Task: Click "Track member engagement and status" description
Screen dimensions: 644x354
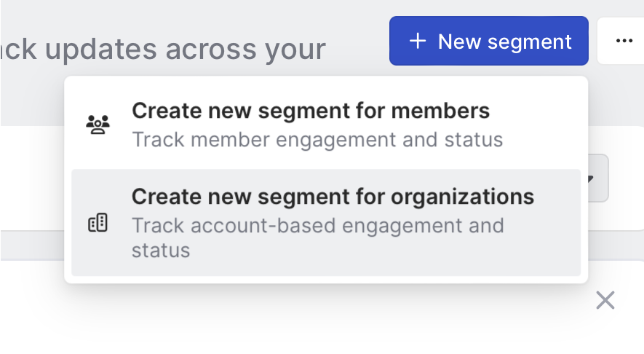Action: tap(317, 138)
